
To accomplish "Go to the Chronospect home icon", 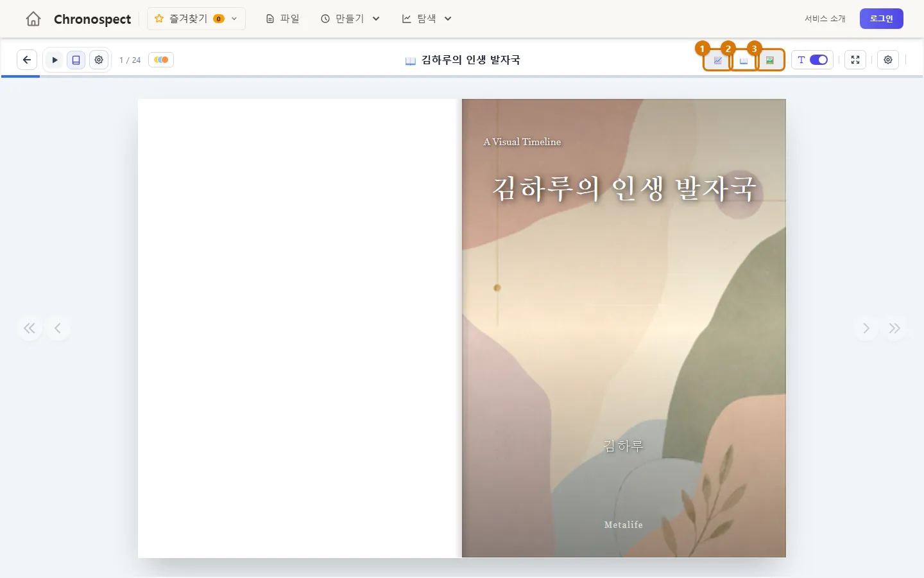I will pos(33,19).
